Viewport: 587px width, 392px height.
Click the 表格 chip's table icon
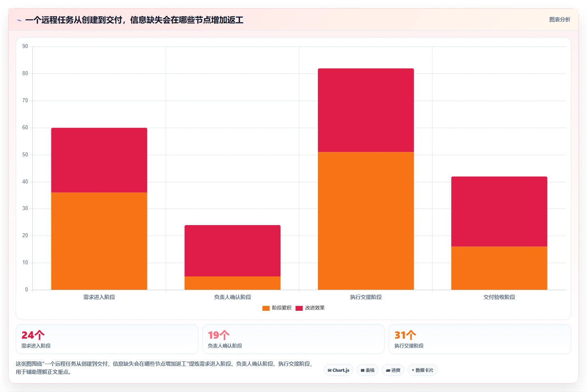pyautogui.click(x=363, y=370)
